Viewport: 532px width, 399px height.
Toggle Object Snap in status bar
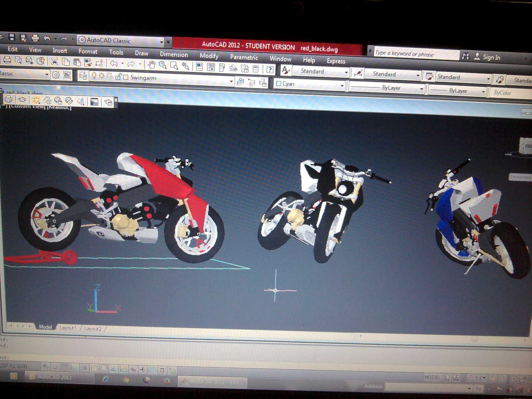[94, 368]
